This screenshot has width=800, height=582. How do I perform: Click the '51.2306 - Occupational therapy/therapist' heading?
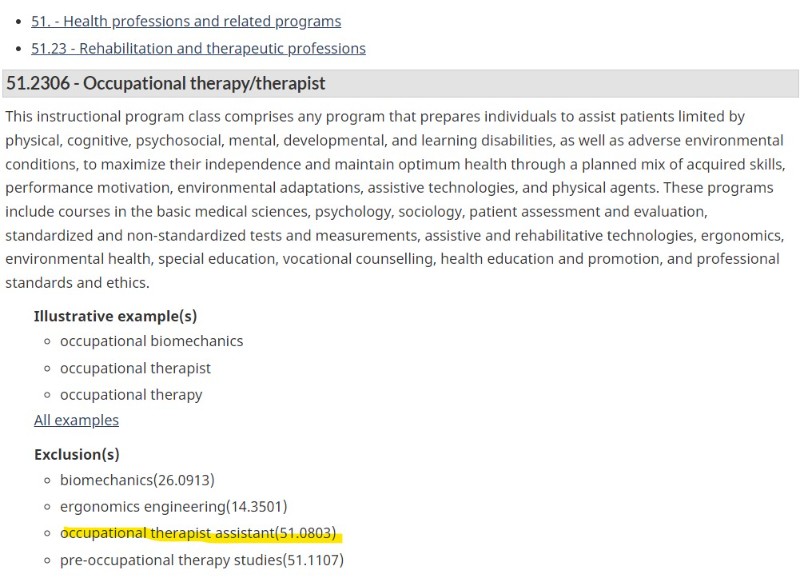[x=166, y=83]
